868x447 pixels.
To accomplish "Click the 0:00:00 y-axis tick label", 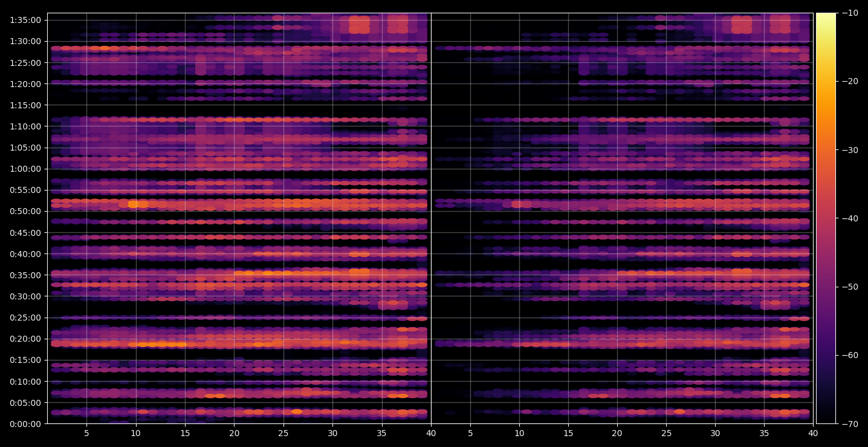I will [25, 423].
